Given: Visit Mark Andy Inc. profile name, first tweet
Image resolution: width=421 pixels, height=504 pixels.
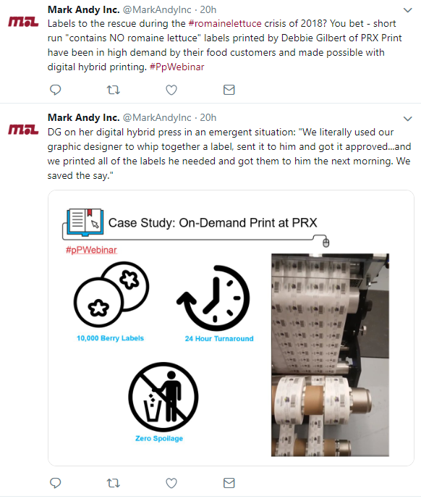Looking at the screenshot, I should (83, 9).
